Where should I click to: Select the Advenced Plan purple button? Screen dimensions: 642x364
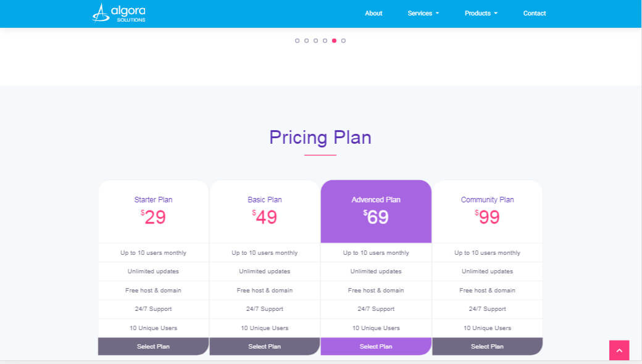pos(376,347)
